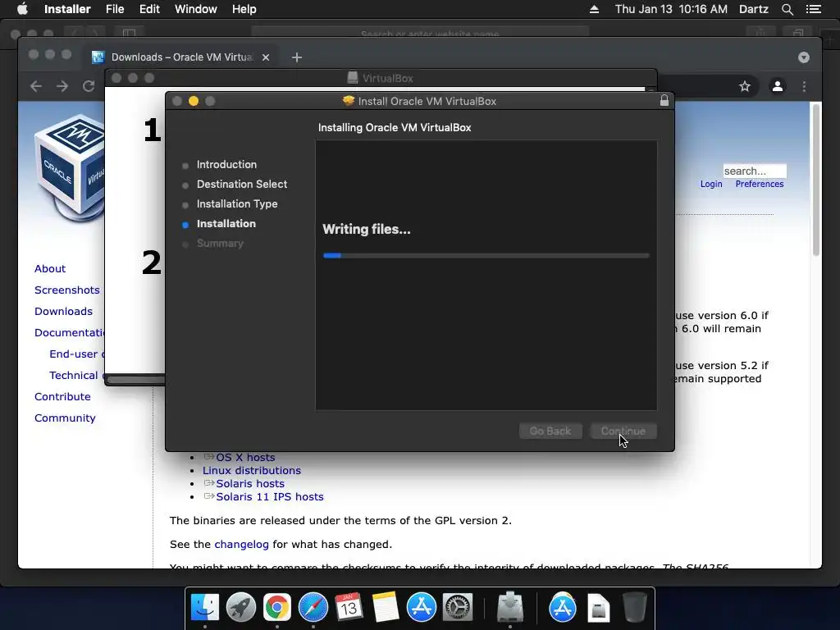Click the Installer app icon in Dock
The height and width of the screenshot is (630, 840).
510,608
